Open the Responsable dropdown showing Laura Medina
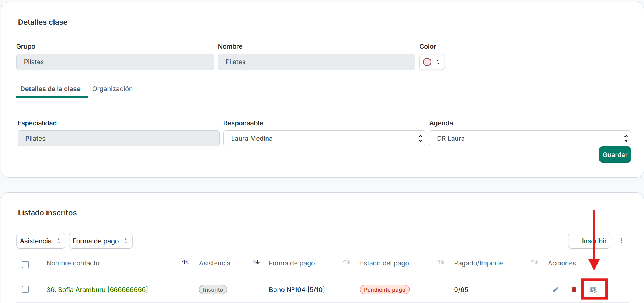The image size is (644, 303). coord(324,139)
